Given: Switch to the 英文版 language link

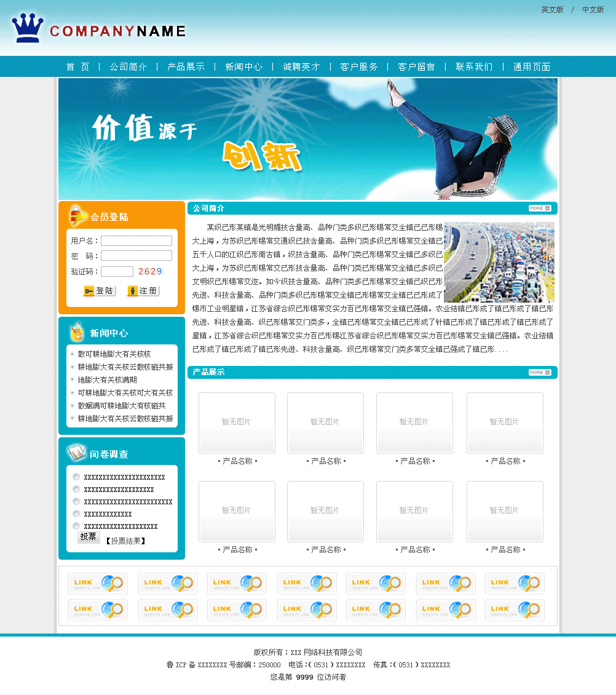Looking at the screenshot, I should pos(552,10).
